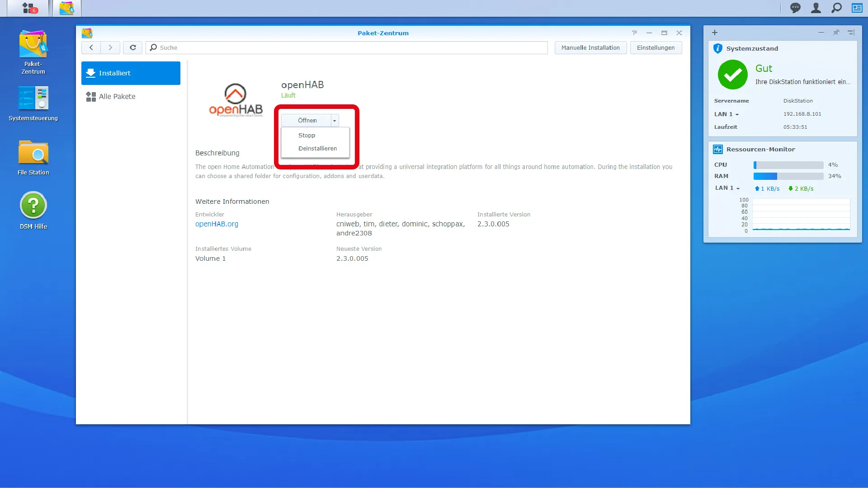Collapse the widgets panel sidebar
Screen dimensions: 868x488
pos(851,33)
